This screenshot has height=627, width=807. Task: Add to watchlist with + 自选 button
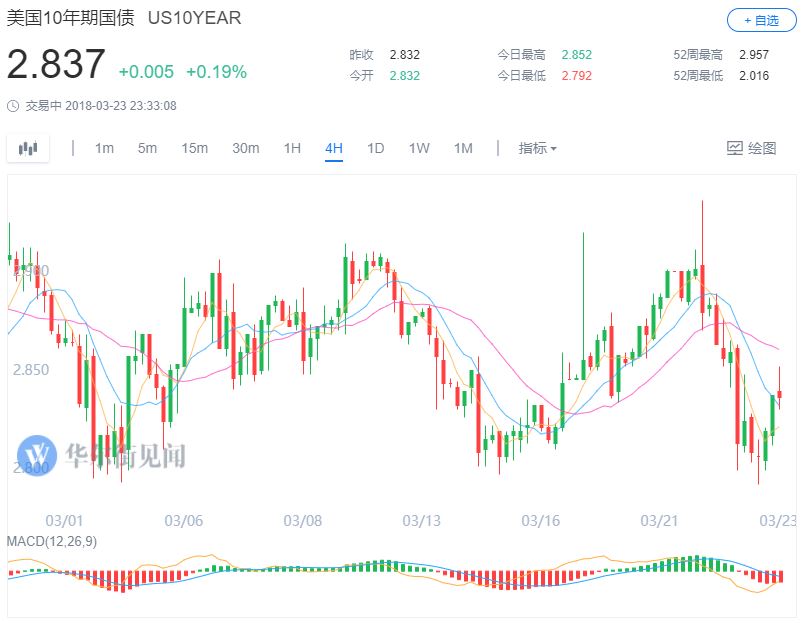point(761,21)
